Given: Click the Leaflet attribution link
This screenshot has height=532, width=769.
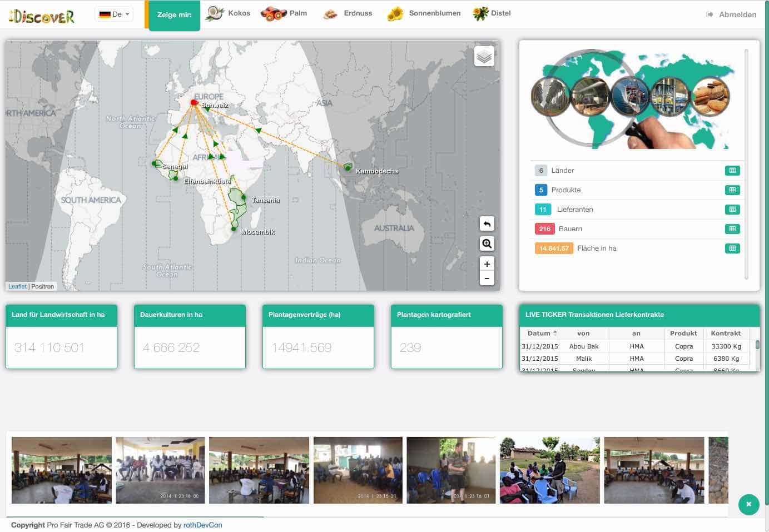Looking at the screenshot, I should coord(17,286).
